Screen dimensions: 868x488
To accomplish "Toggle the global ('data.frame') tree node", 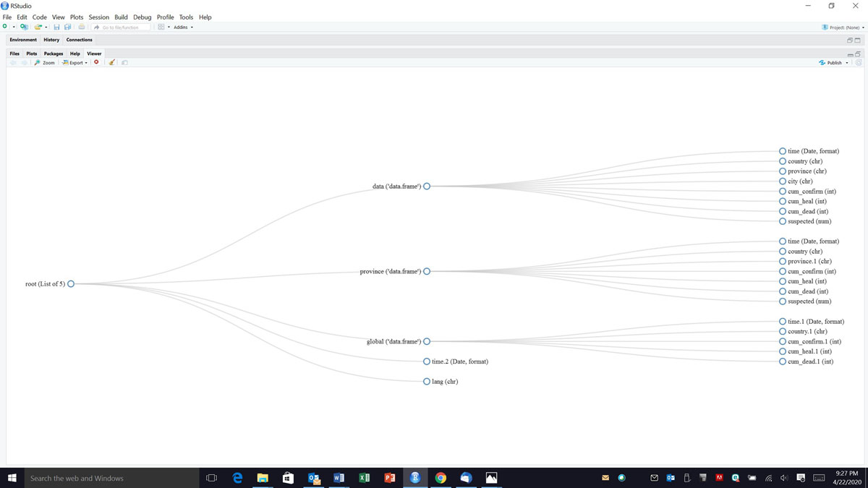I will pos(427,341).
